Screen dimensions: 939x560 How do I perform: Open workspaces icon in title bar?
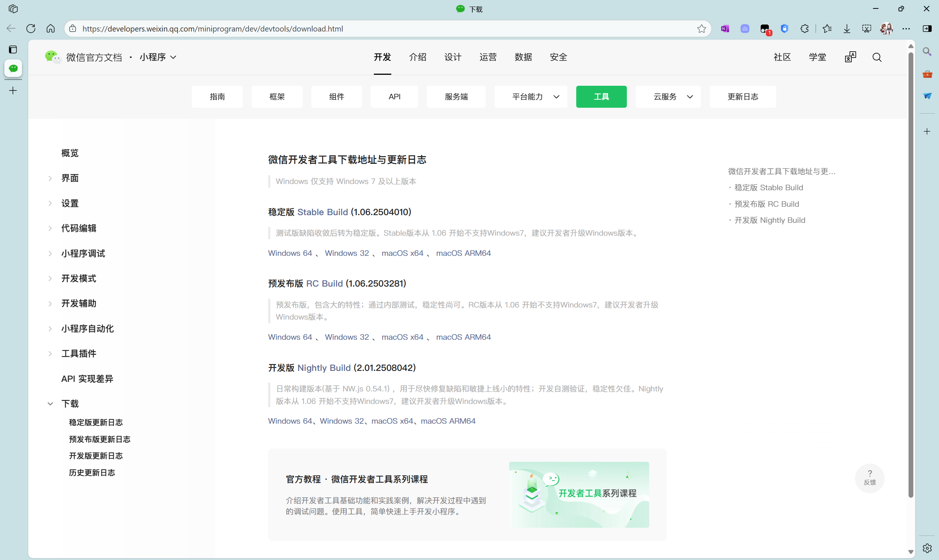pos(13,9)
